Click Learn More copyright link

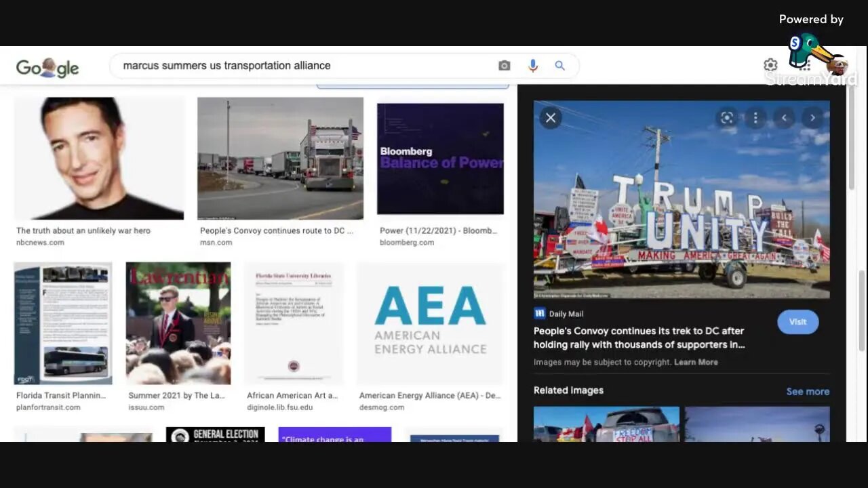[696, 362]
